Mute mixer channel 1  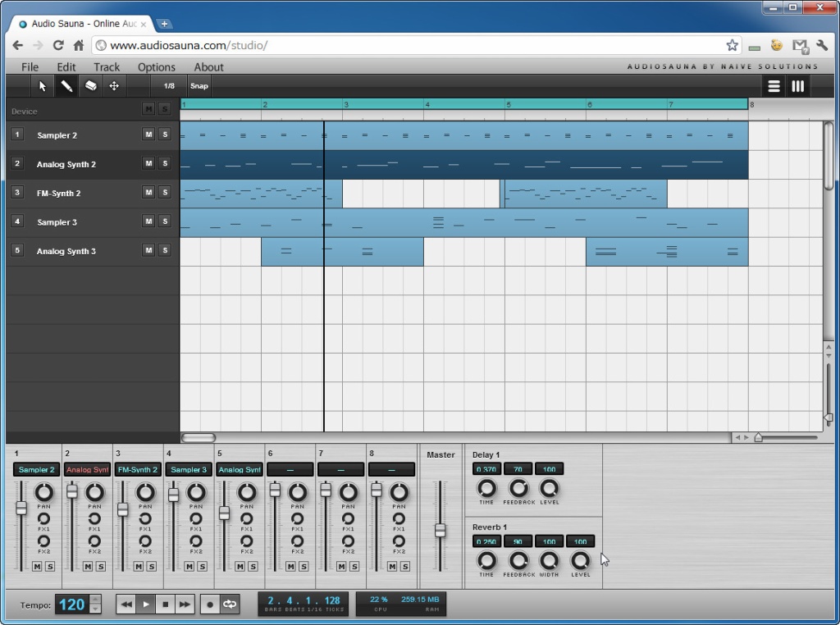click(x=37, y=566)
